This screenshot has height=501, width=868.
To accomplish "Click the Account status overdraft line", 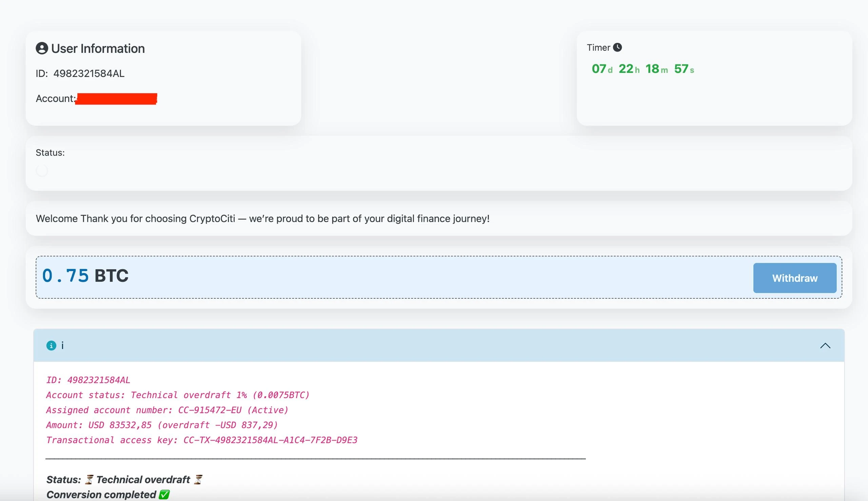I will click(x=178, y=395).
